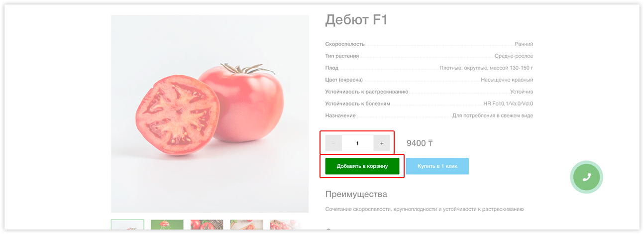Select the third thumbnail with tomatoes in basket
This screenshot has height=234, width=644.
pos(207,225)
